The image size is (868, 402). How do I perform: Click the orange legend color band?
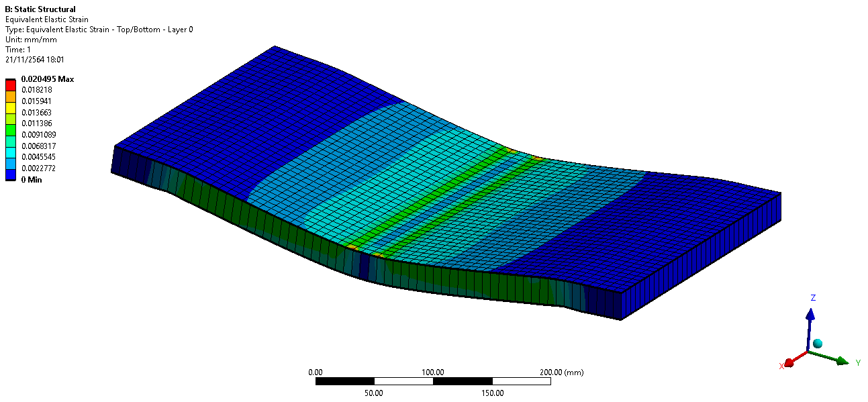tap(10, 96)
